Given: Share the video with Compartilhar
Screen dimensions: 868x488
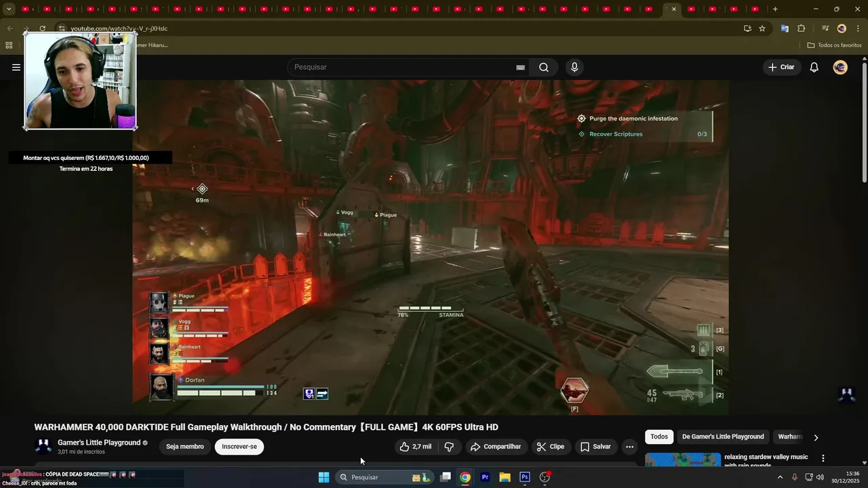Looking at the screenshot, I should point(496,447).
